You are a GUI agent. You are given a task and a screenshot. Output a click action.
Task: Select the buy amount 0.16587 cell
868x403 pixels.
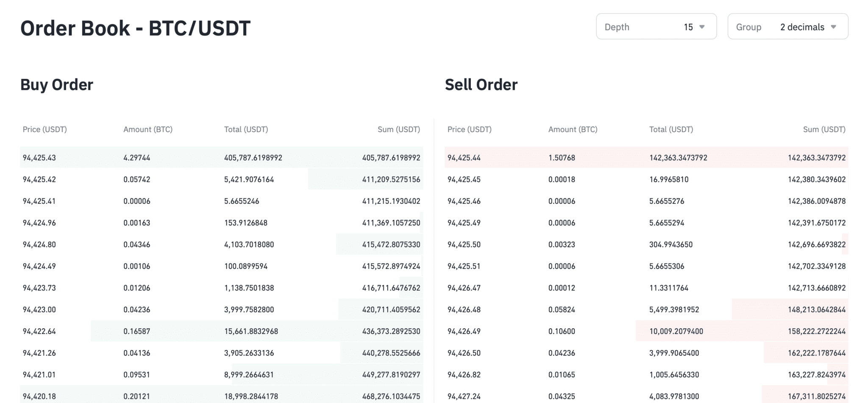tap(136, 331)
